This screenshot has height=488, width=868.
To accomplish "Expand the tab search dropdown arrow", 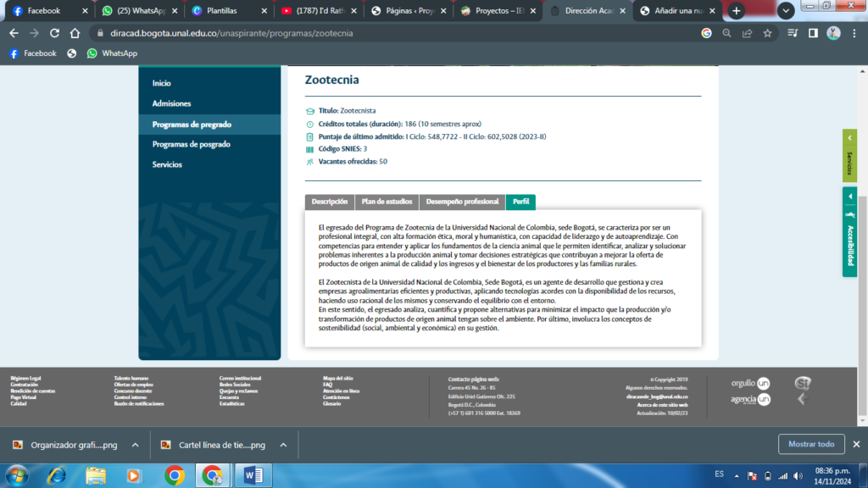I will [x=785, y=11].
